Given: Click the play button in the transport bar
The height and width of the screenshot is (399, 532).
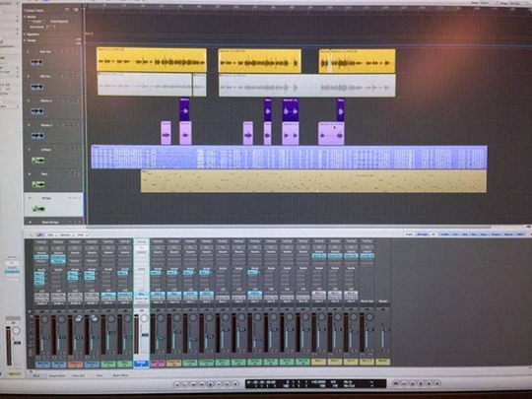Looking at the screenshot, I should [219, 384].
